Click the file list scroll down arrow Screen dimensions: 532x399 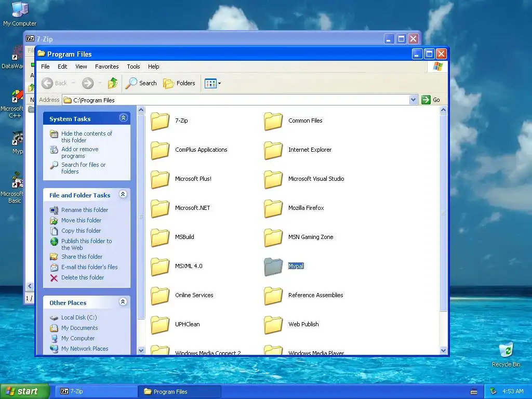[x=443, y=351]
